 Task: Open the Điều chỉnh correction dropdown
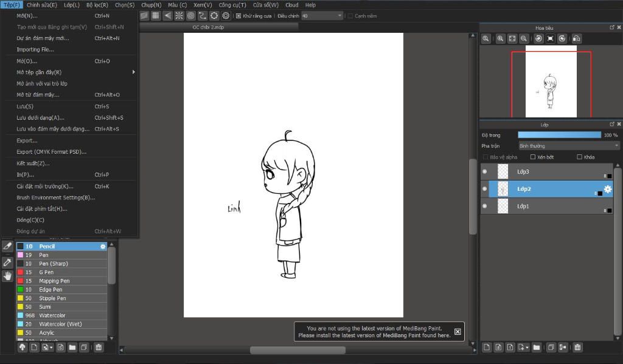(322, 16)
